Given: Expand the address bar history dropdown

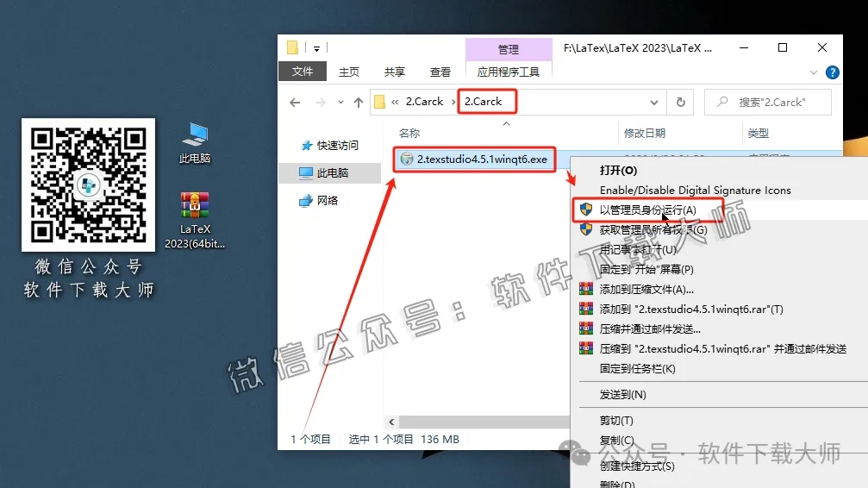Looking at the screenshot, I should pos(654,103).
